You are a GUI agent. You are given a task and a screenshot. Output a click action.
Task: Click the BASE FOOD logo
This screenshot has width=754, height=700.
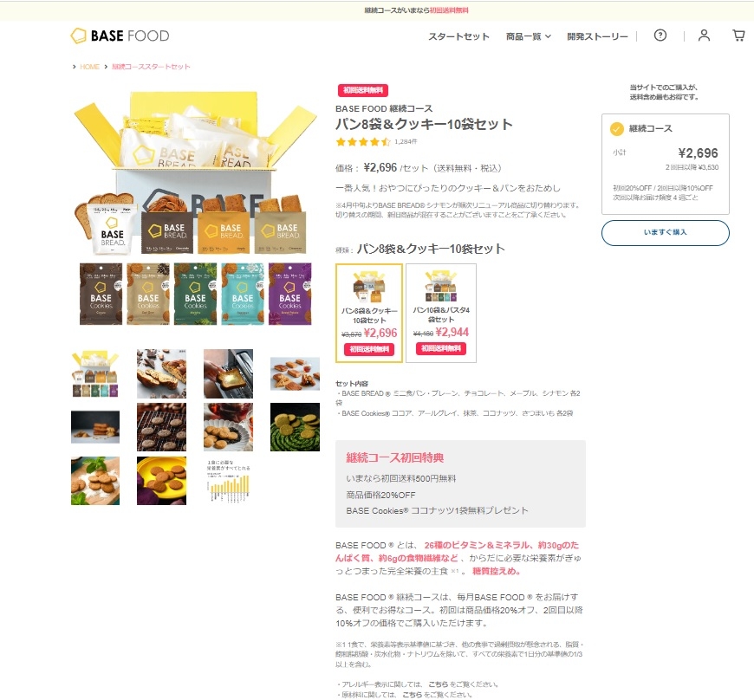tap(120, 36)
